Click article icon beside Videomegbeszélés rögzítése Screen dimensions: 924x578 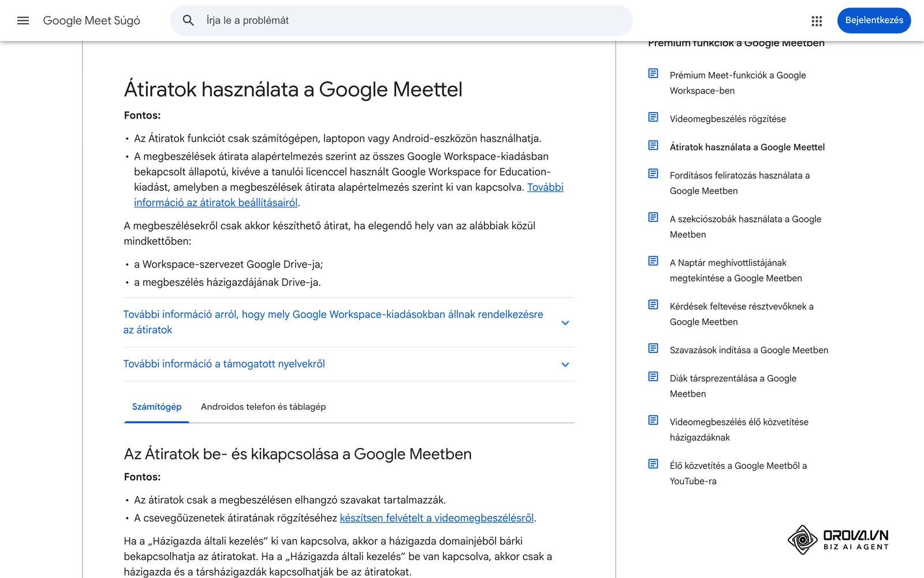653,117
